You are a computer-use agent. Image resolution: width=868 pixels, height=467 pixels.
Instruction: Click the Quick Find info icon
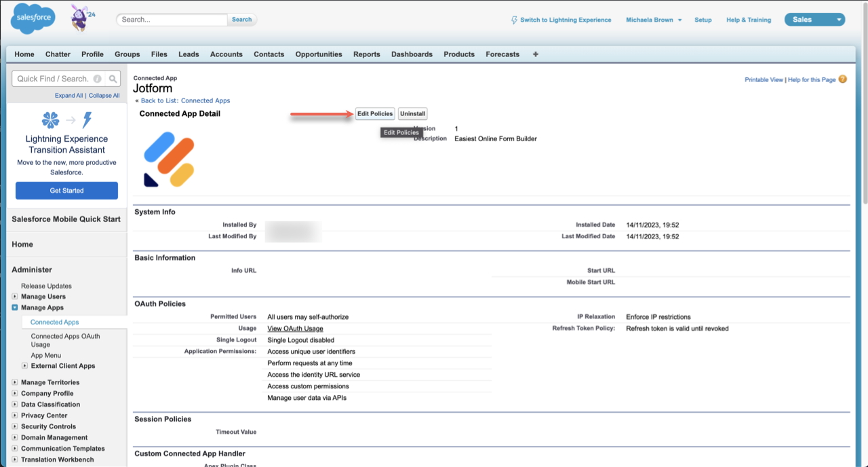pos(98,79)
